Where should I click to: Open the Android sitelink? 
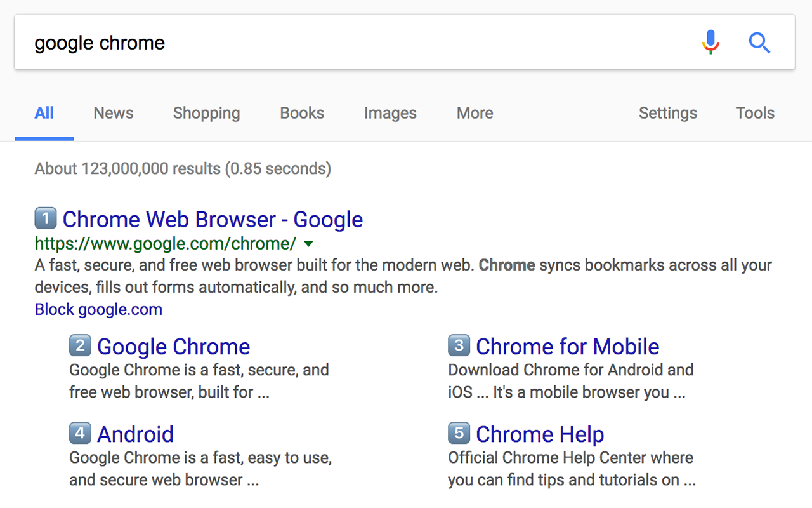[135, 434]
